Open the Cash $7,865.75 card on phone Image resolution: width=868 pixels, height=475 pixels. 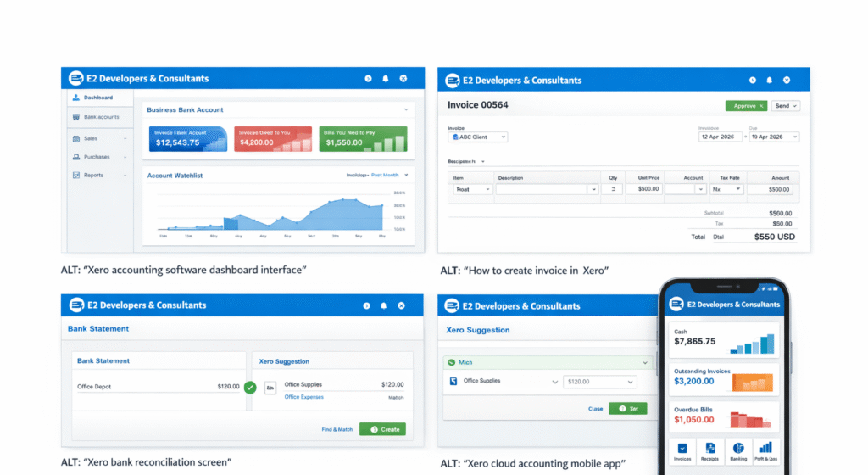click(724, 340)
